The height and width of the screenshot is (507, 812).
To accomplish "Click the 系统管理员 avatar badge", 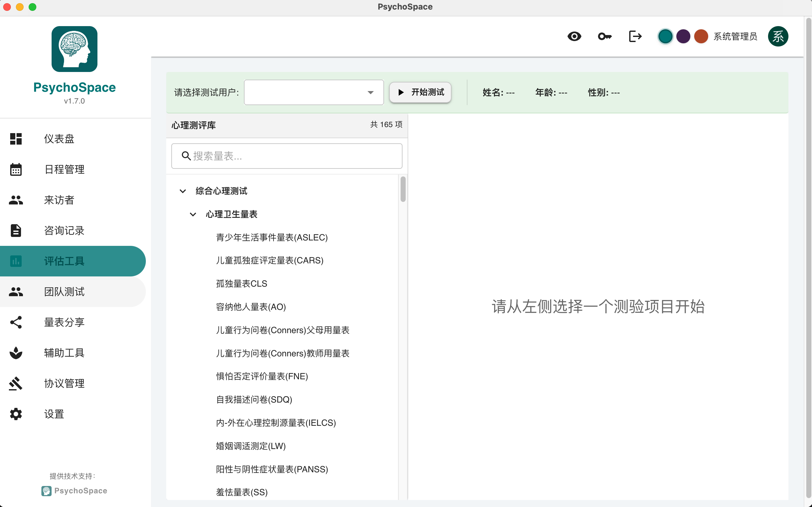I will pyautogui.click(x=778, y=36).
